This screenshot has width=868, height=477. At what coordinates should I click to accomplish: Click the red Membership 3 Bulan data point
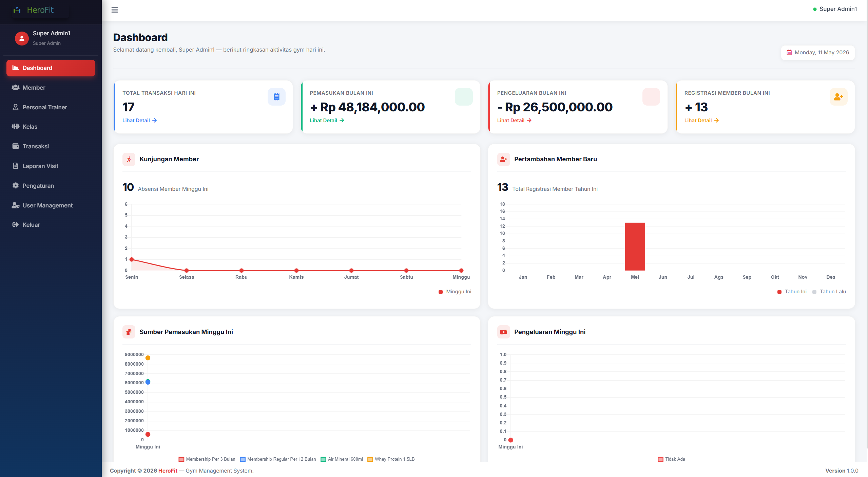coord(148,434)
